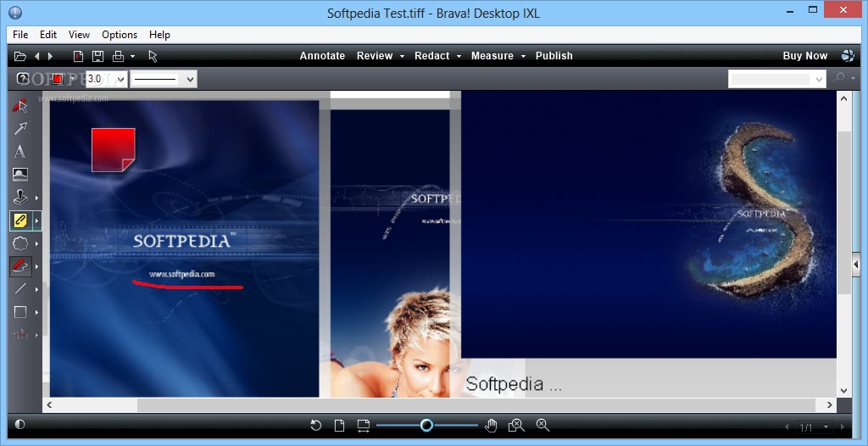Open the Edit menu
This screenshot has height=446, width=868.
click(48, 35)
